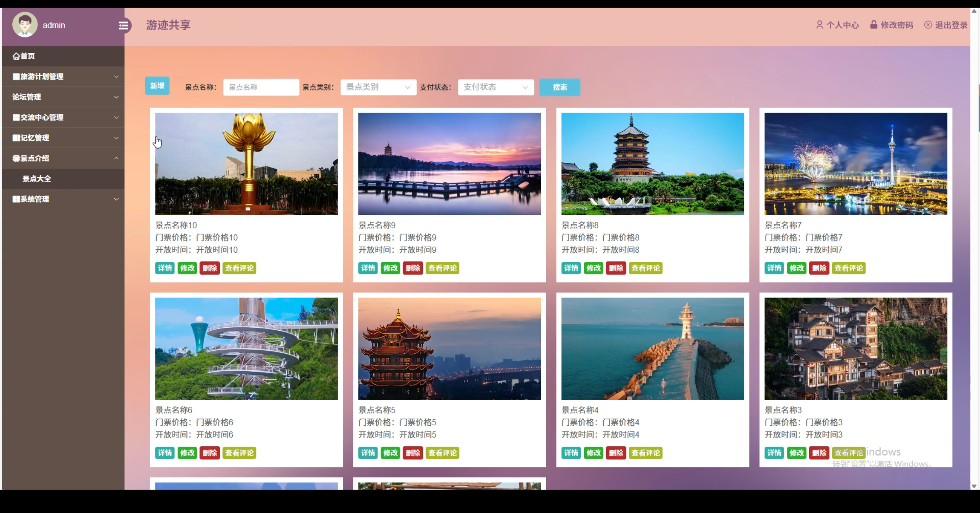
Task: Click 删除 for 景点名称9
Action: 413,268
